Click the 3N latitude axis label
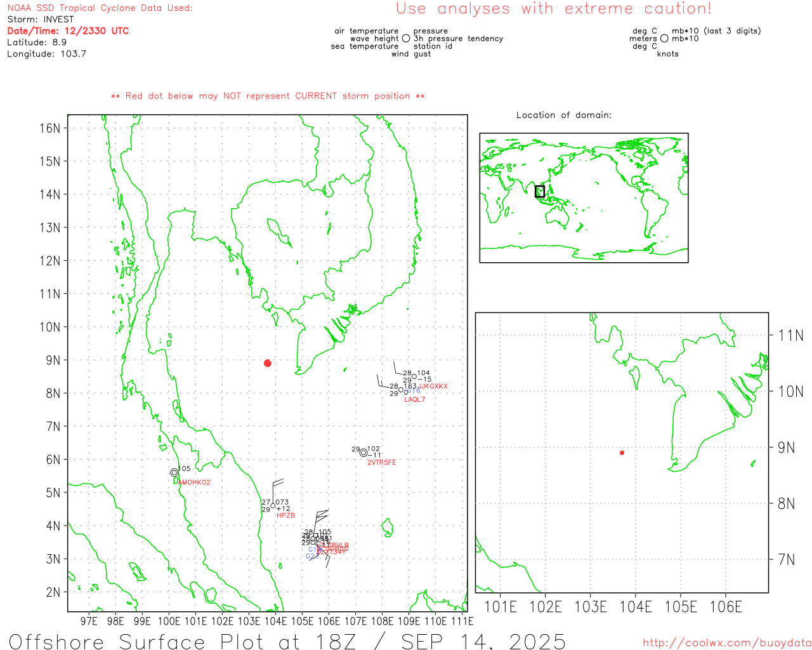Image resolution: width=812 pixels, height=650 pixels. [53, 559]
